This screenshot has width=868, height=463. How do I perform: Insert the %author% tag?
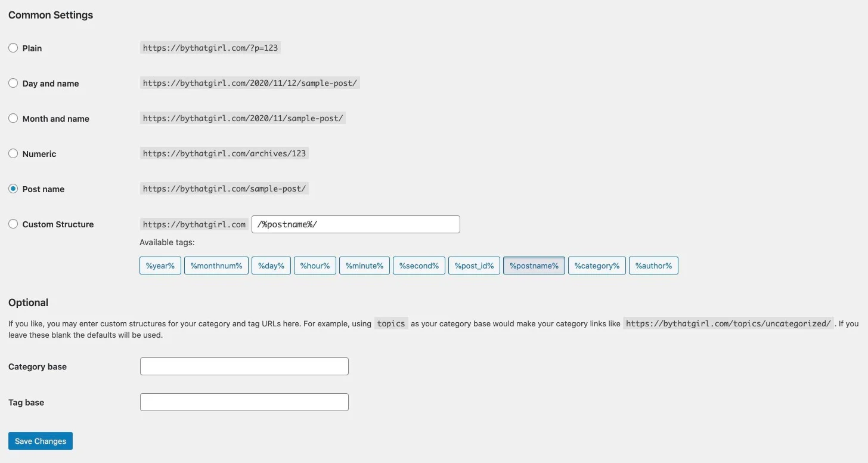(653, 265)
